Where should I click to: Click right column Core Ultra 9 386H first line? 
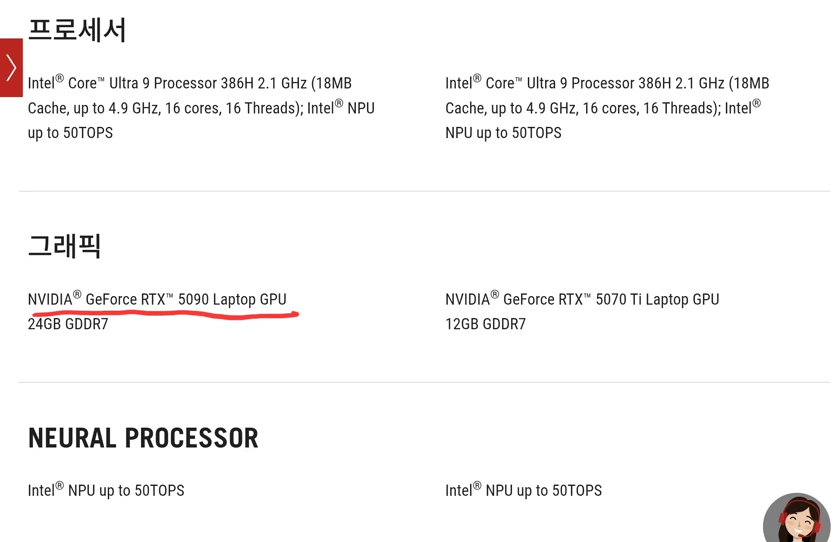pos(607,83)
